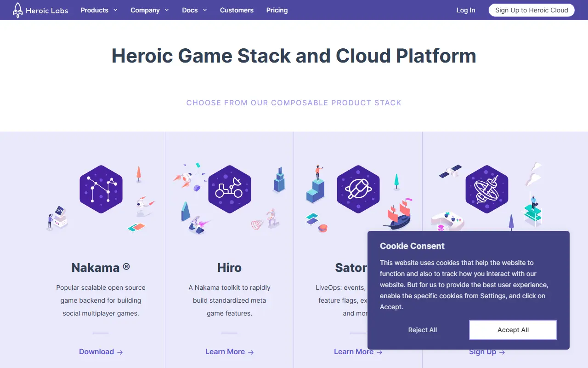Image resolution: width=588 pixels, height=368 pixels.
Task: Open the Pricing page
Action: click(x=277, y=10)
